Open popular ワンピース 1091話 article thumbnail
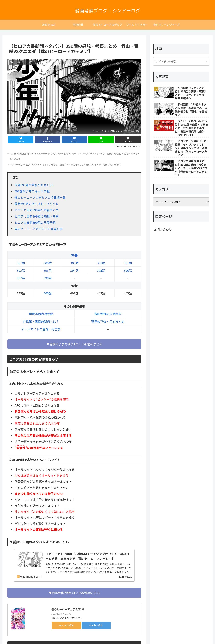 (164, 125)
